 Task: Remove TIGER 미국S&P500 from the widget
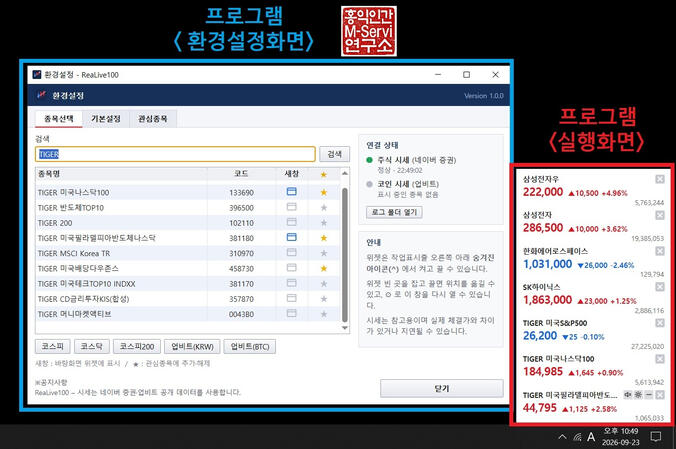pos(660,323)
